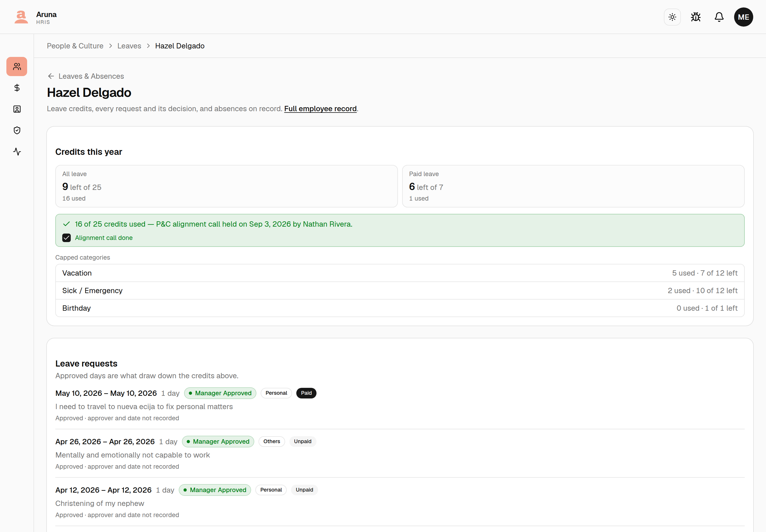Image resolution: width=766 pixels, height=532 pixels.
Task: Open the notifications bell
Action: point(719,17)
